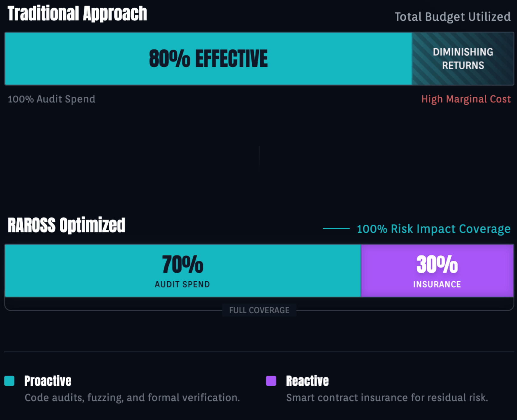Click the FULL COVERAGE bracket label
517x420 pixels.
click(x=259, y=310)
